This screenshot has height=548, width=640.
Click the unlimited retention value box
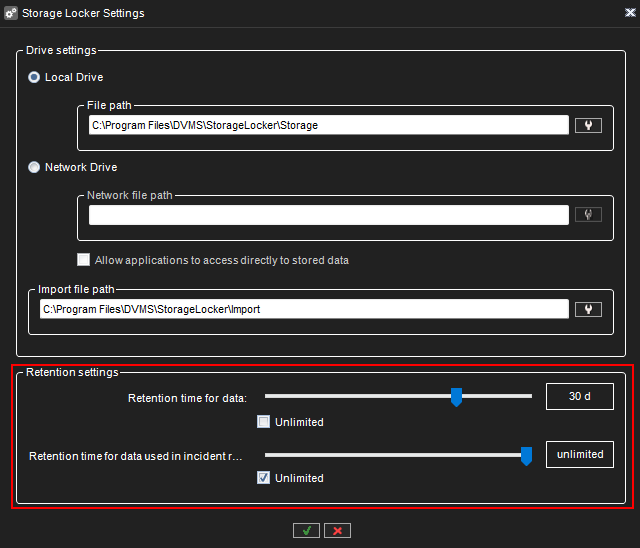pos(579,454)
